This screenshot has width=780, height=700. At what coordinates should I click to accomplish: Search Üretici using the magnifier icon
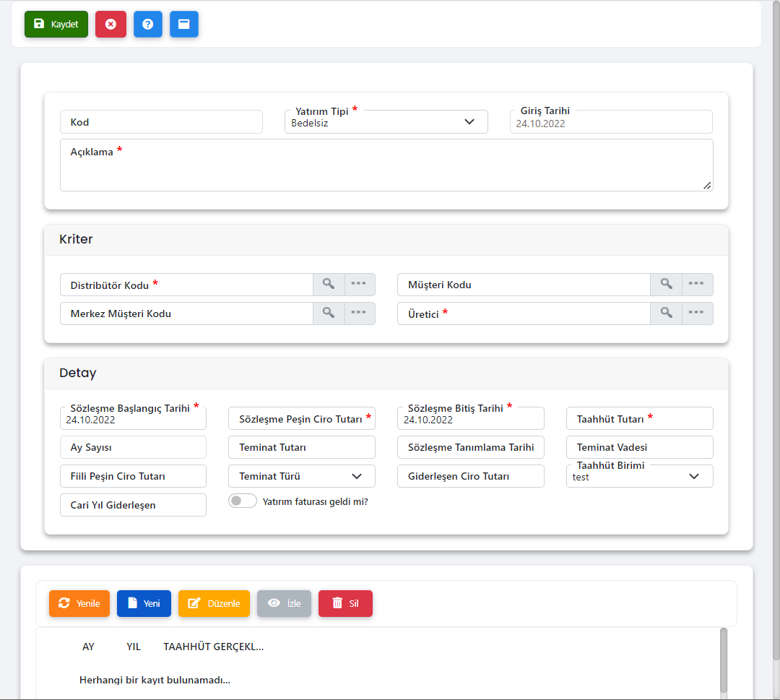pyautogui.click(x=666, y=314)
